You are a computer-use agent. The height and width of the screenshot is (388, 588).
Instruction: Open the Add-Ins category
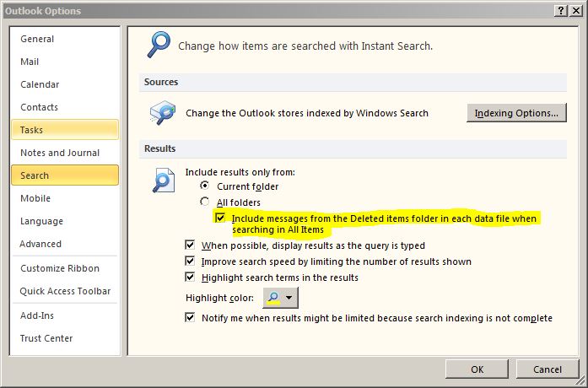[x=65, y=315]
